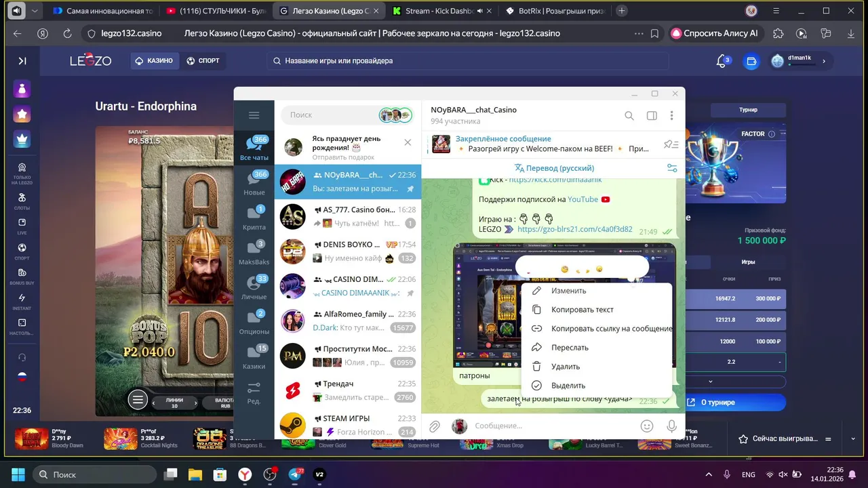The width and height of the screenshot is (868, 488).
Task: Open the gzo-blrs21.com link in message
Action: point(574,230)
